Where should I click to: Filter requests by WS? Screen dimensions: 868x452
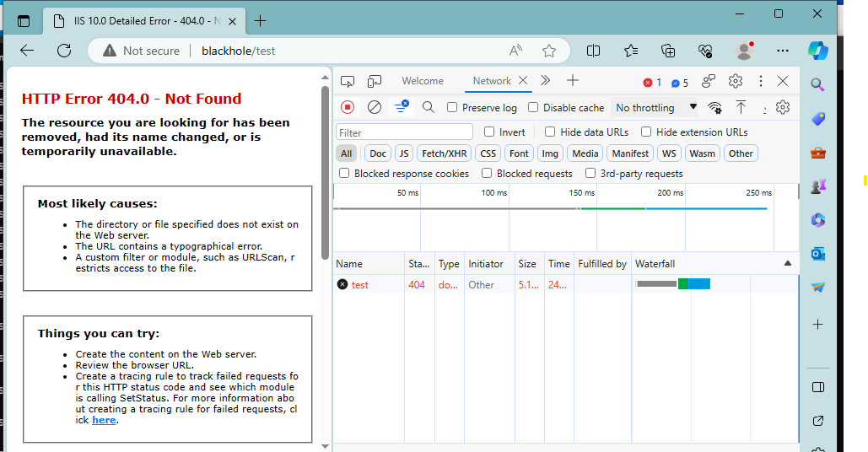(x=669, y=153)
